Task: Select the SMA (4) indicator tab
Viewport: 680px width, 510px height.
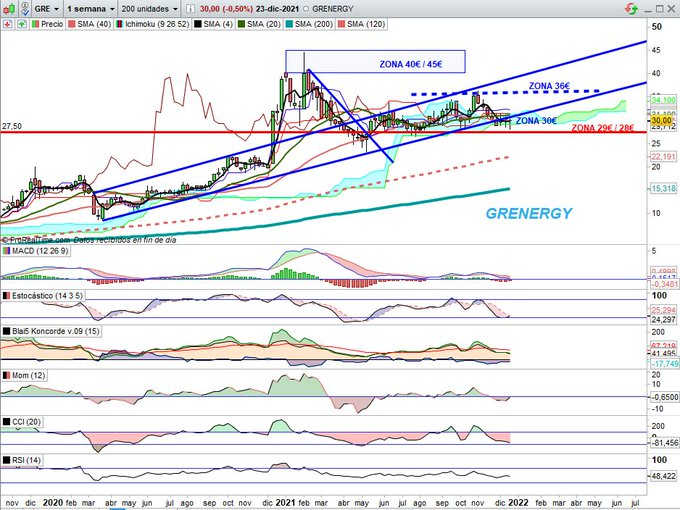Action: [x=213, y=24]
